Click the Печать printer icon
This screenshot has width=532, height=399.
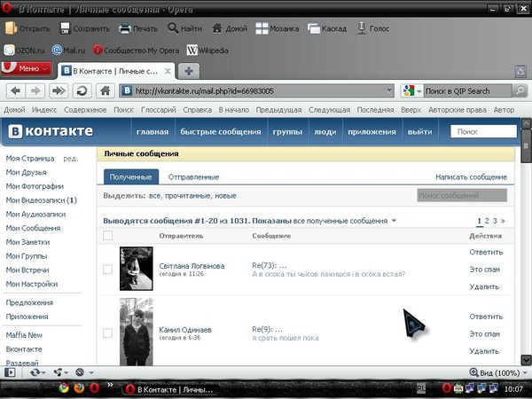pos(124,28)
